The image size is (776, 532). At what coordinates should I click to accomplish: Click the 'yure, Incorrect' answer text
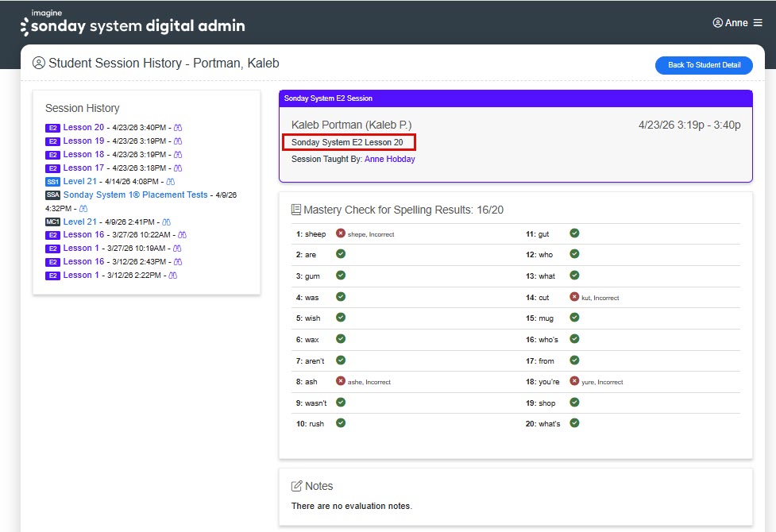pyautogui.click(x=602, y=382)
